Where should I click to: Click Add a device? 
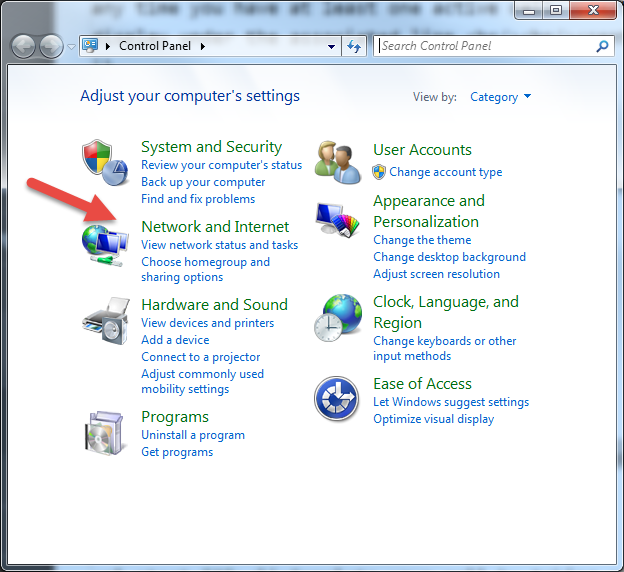click(175, 340)
